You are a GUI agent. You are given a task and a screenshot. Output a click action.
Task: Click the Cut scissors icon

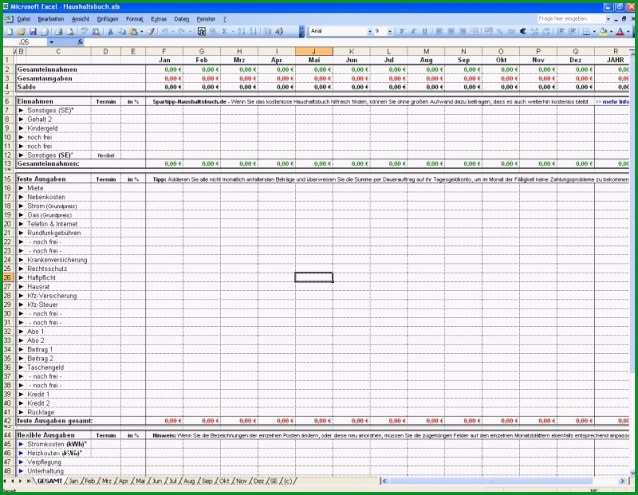tap(110, 31)
